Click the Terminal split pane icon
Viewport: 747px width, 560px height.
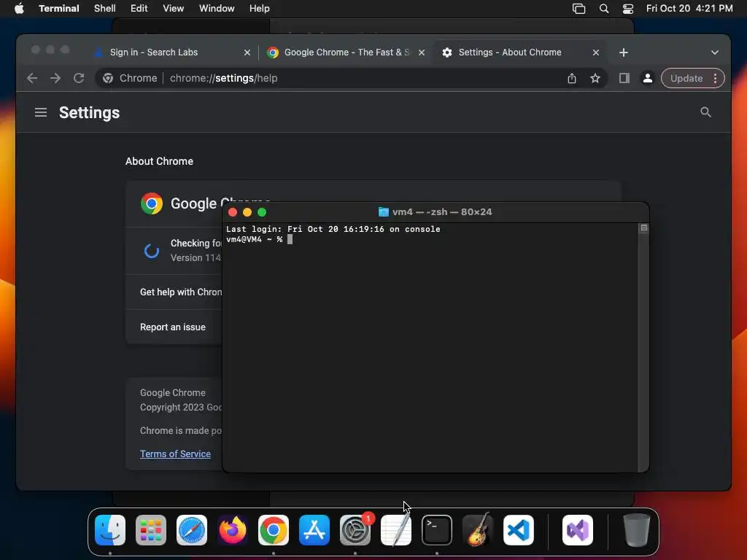point(643,228)
